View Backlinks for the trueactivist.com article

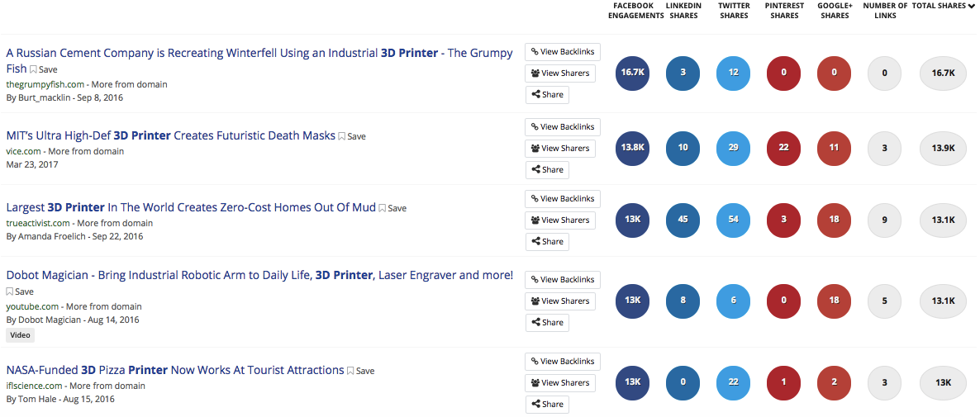563,198
